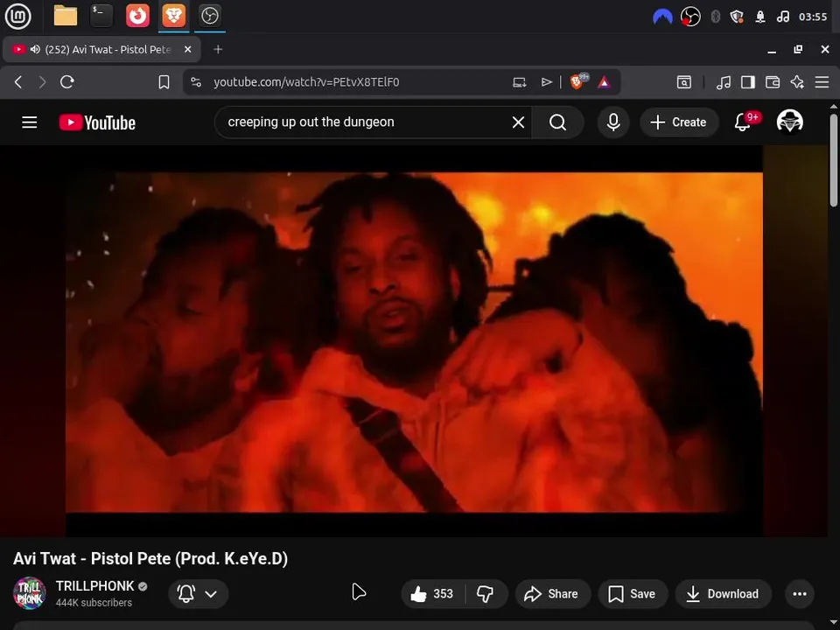Dislike the video
840x630 pixels.
486,593
